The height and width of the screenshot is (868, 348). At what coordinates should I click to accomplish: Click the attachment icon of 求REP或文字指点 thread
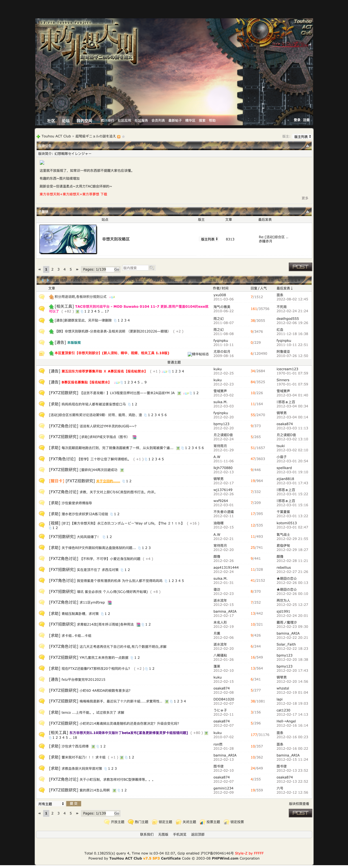pyautogui.click(x=134, y=437)
